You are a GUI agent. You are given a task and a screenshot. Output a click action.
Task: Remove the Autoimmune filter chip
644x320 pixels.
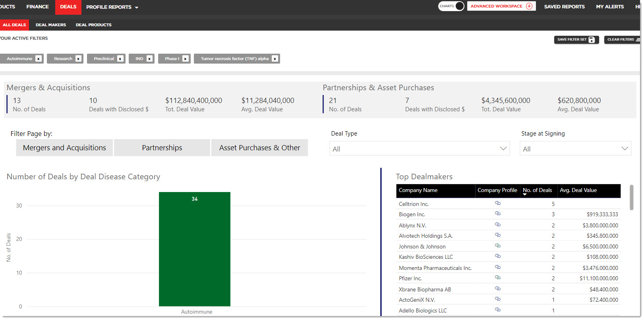pos(39,59)
